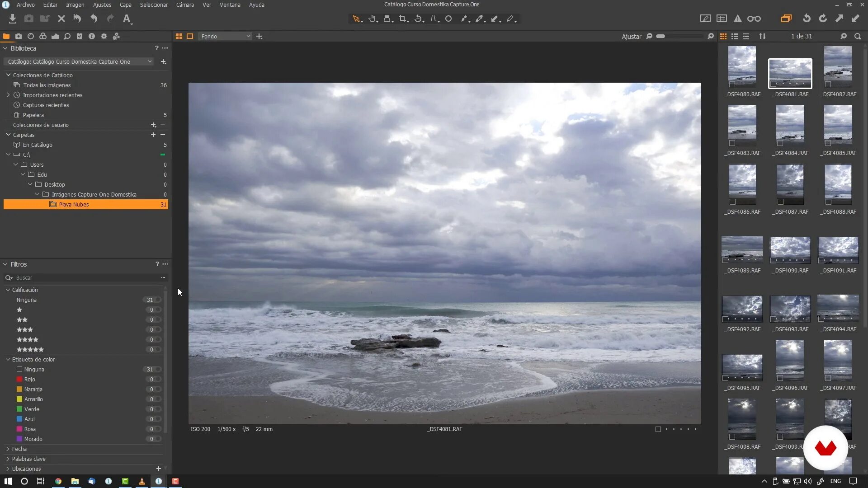The height and width of the screenshot is (488, 868).
Task: Open the Color tool tab icon
Action: (x=42, y=36)
